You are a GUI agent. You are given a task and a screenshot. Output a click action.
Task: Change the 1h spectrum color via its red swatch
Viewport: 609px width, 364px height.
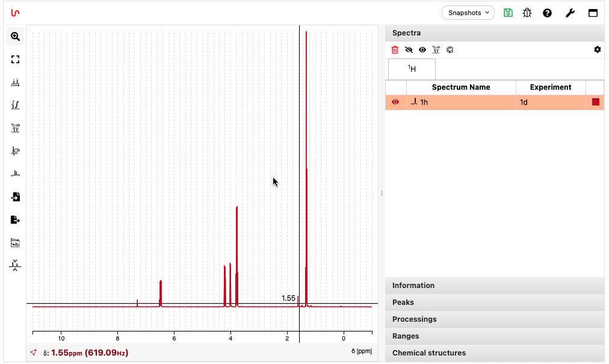(x=595, y=102)
